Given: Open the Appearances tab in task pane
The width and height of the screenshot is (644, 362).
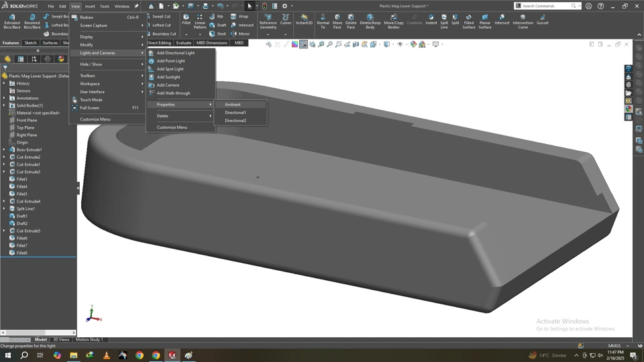Looking at the screenshot, I should coord(629,109).
